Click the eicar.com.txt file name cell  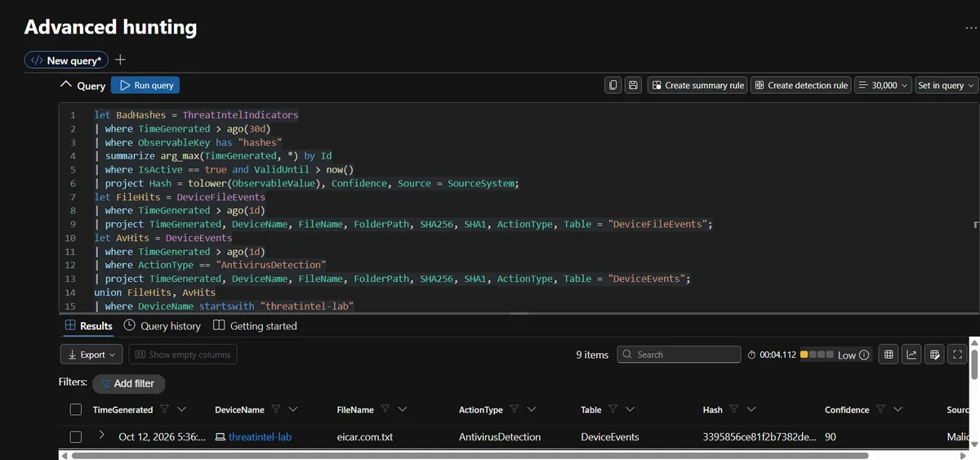pyautogui.click(x=364, y=437)
